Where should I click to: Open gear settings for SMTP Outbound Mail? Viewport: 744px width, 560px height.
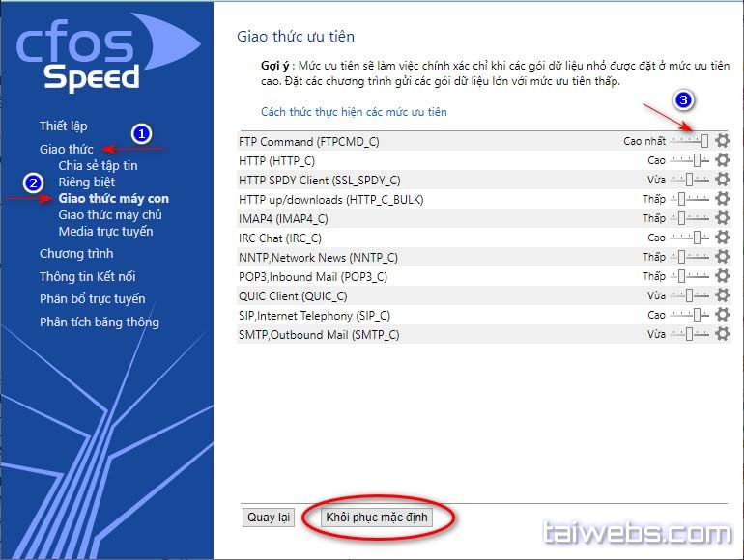point(722,334)
